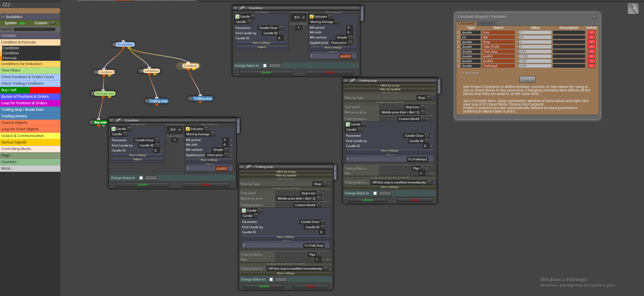The height and width of the screenshot is (296, 644).
Task: Open Chart & Objects category
Action: click(30, 123)
